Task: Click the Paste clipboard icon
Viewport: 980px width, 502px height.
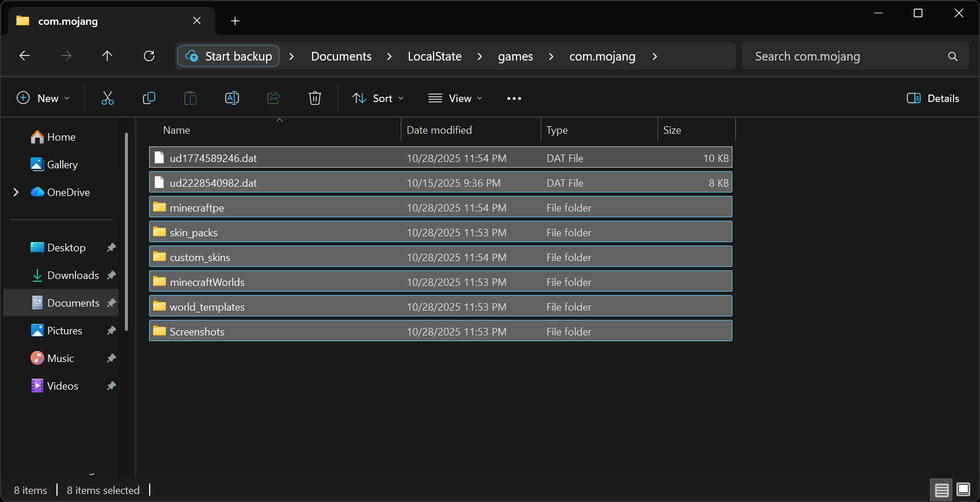Action: 191,98
